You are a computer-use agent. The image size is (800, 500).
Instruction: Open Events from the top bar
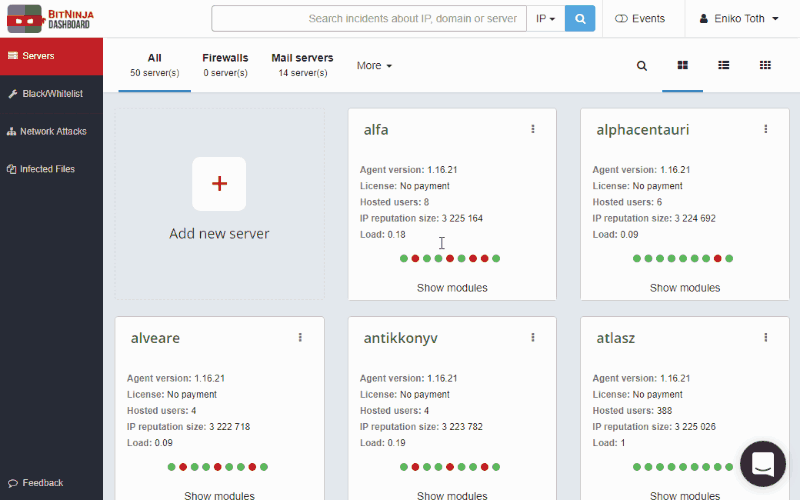pyautogui.click(x=640, y=19)
